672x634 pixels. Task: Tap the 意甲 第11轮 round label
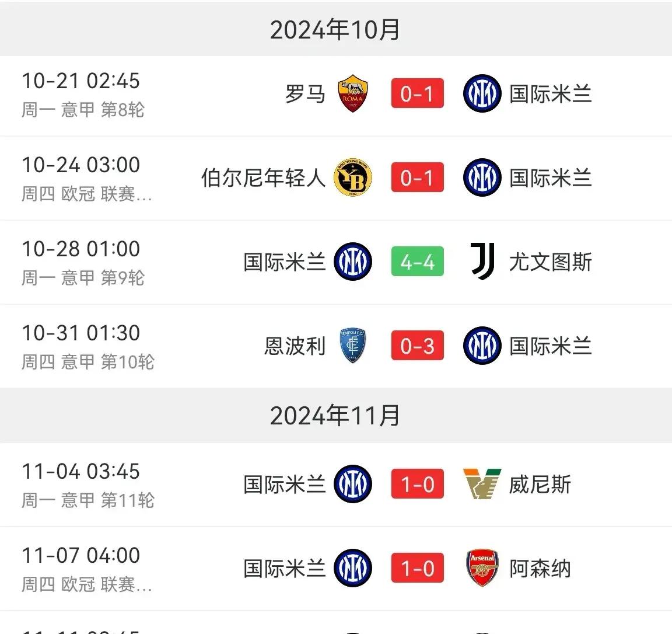coord(108,500)
